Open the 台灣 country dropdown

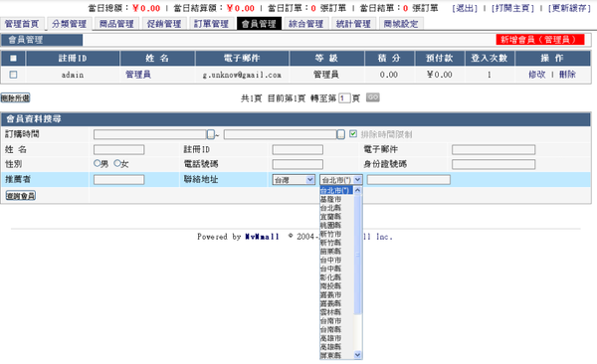coord(294,180)
